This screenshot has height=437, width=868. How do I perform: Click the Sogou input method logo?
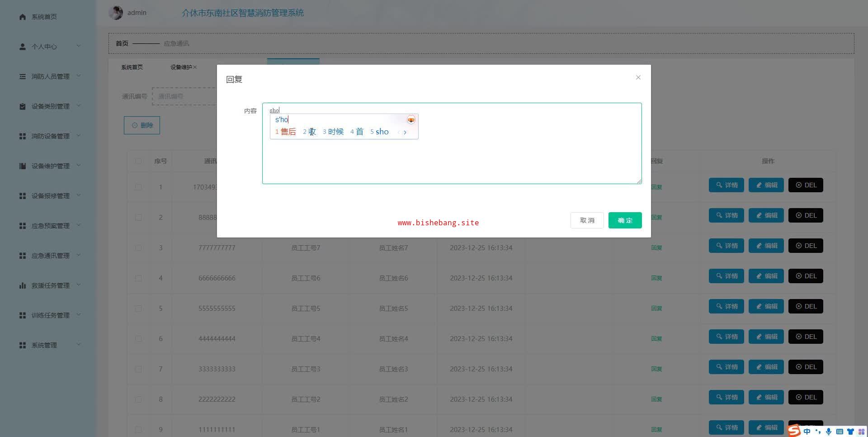point(794,431)
